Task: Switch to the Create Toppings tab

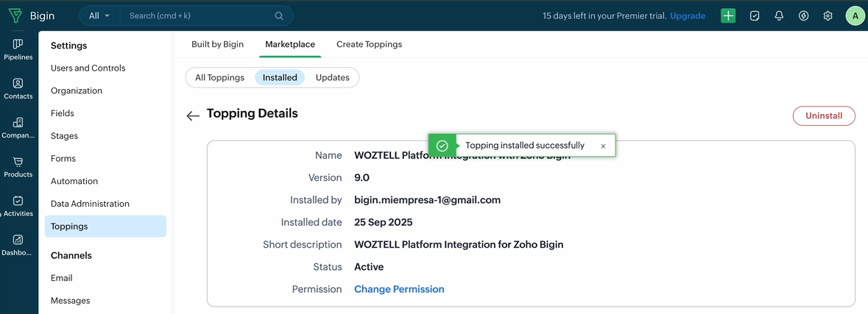Action: click(x=369, y=44)
